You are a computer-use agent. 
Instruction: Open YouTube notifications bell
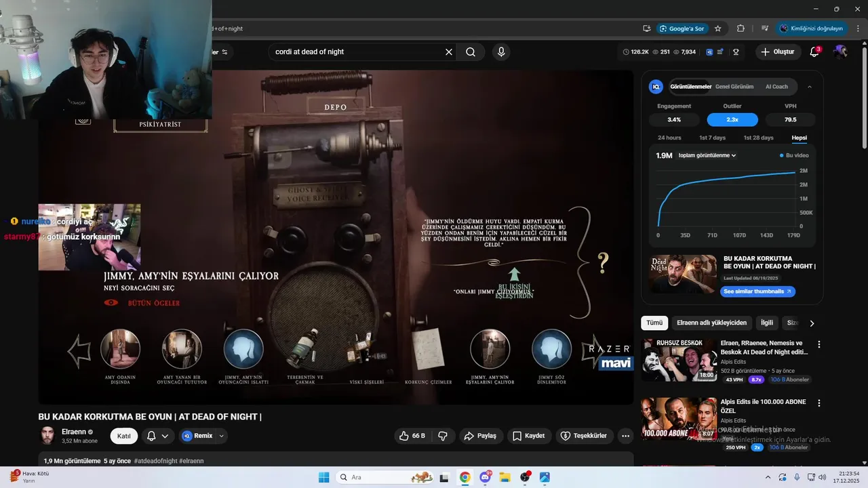tap(815, 52)
